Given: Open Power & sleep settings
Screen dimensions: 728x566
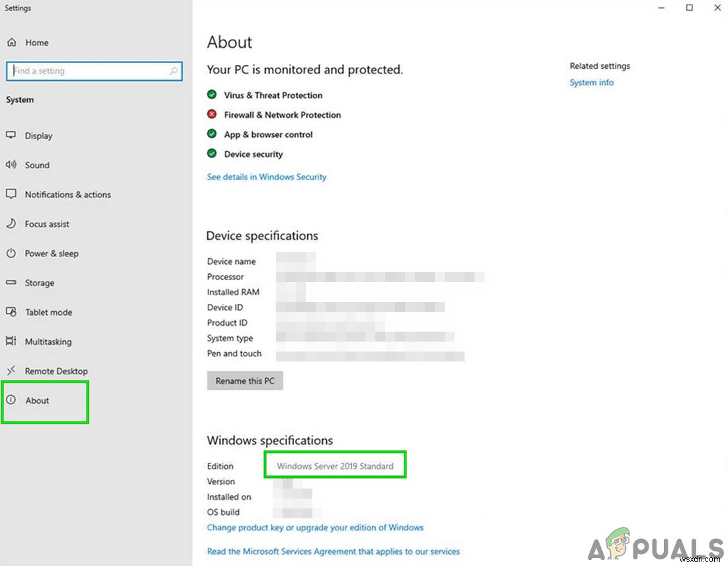Looking at the screenshot, I should click(x=11, y=253).
